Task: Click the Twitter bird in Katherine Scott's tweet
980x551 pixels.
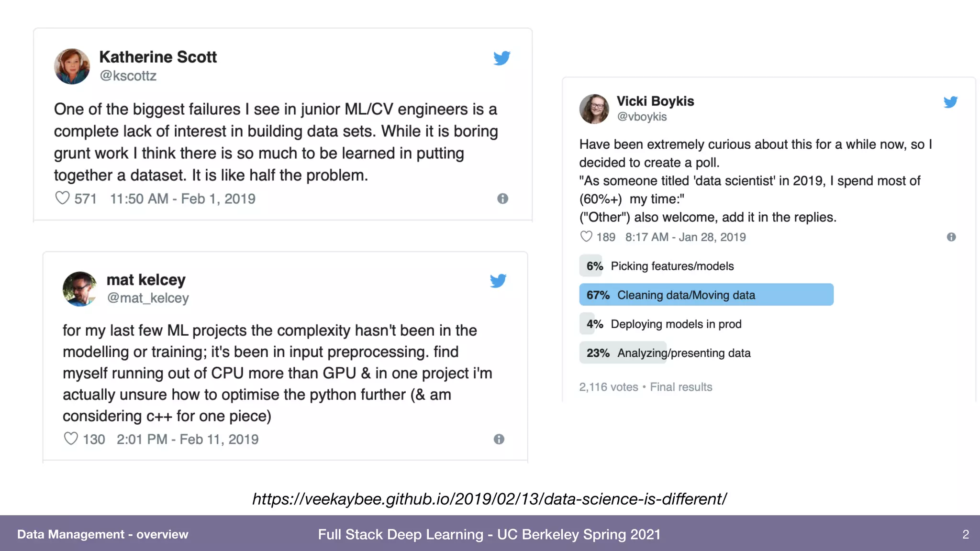Action: [x=502, y=58]
